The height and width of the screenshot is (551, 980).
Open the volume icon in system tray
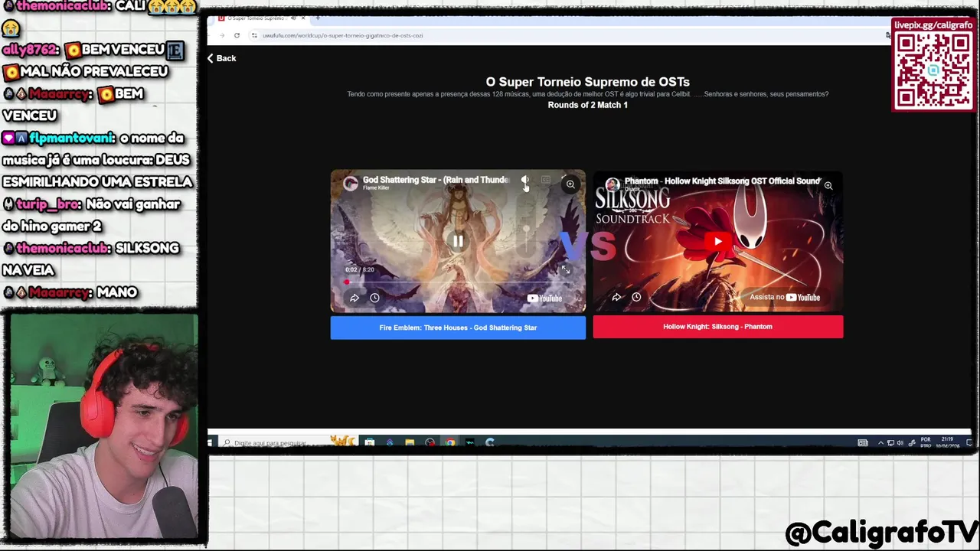tap(900, 442)
